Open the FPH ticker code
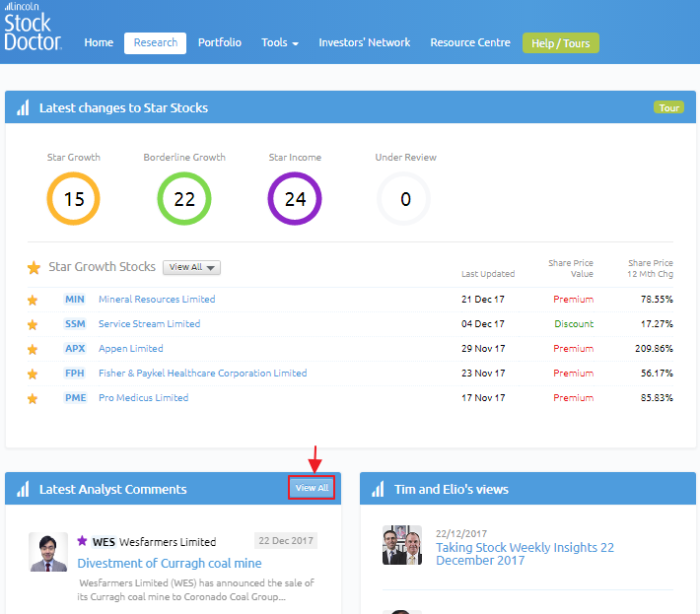The image size is (700, 614). tap(75, 373)
